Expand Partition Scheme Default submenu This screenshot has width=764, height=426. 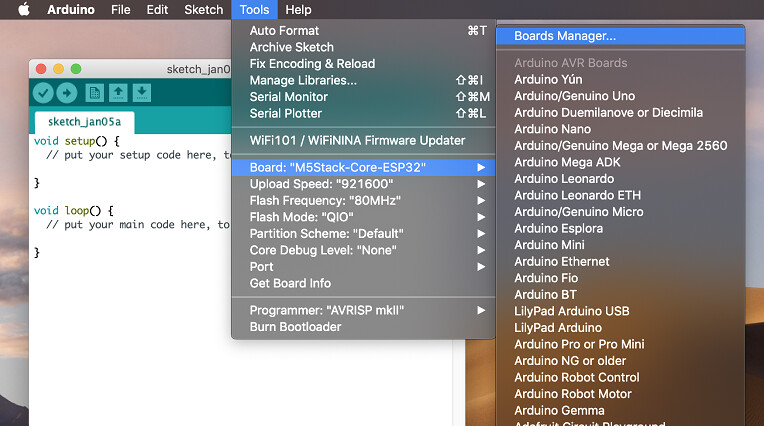(363, 234)
